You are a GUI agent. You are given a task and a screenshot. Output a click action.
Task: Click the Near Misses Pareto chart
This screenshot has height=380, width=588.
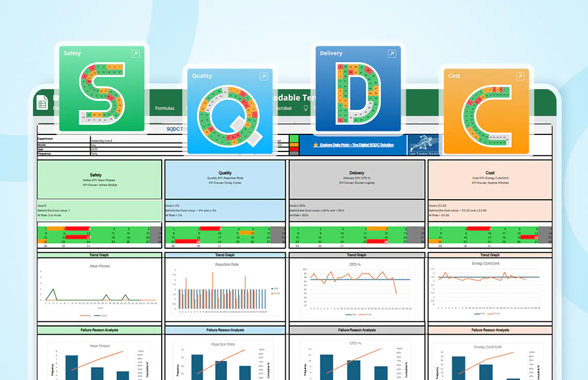click(x=99, y=361)
